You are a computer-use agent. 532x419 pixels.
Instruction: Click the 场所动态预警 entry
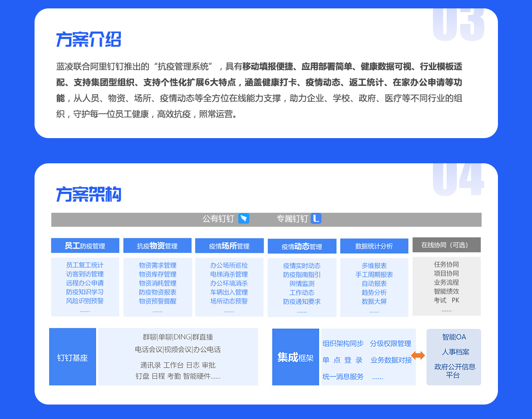[x=229, y=301]
